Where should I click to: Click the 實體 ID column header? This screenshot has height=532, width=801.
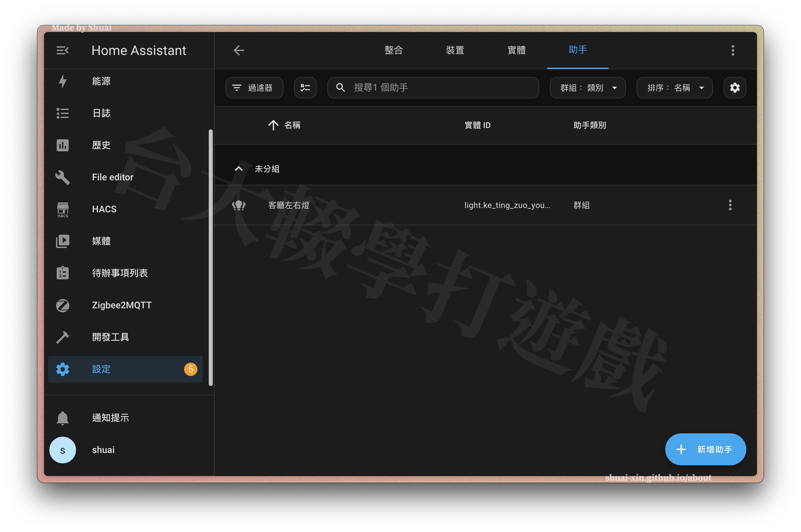pos(478,125)
